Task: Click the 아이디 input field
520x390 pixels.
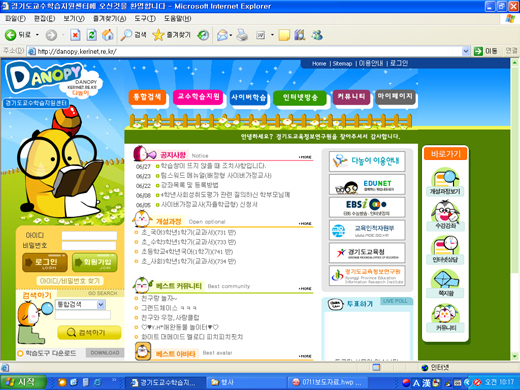Action: tap(89, 236)
